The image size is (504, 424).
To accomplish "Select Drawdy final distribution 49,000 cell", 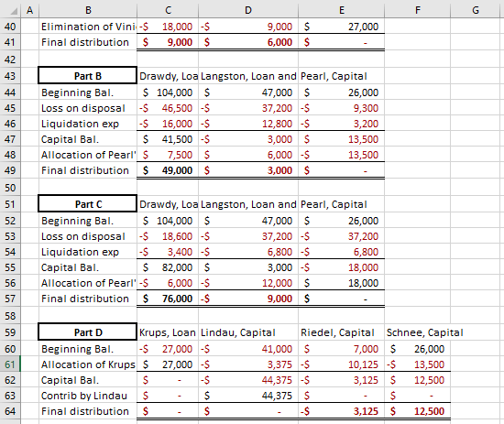I will coord(168,170).
